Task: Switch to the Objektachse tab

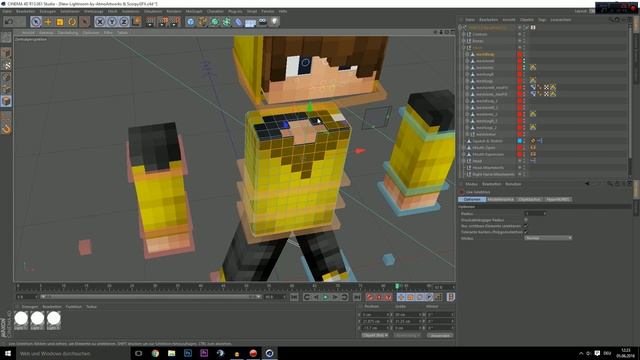Action: click(x=529, y=199)
